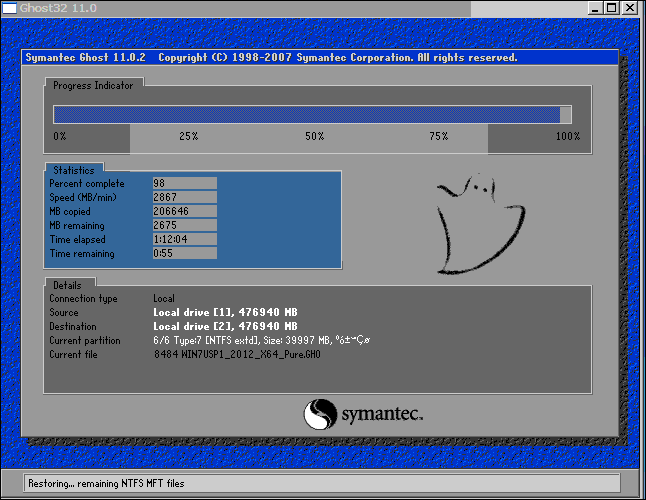Click the Time remaining value 0:55
646x500 pixels.
[x=185, y=253]
